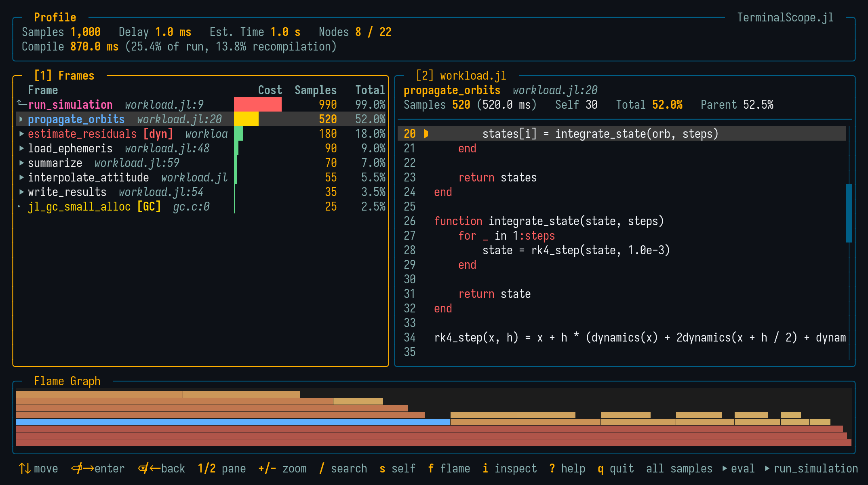Click 'return states' on line 23
Screen dimensions: 868x485
(x=497, y=177)
